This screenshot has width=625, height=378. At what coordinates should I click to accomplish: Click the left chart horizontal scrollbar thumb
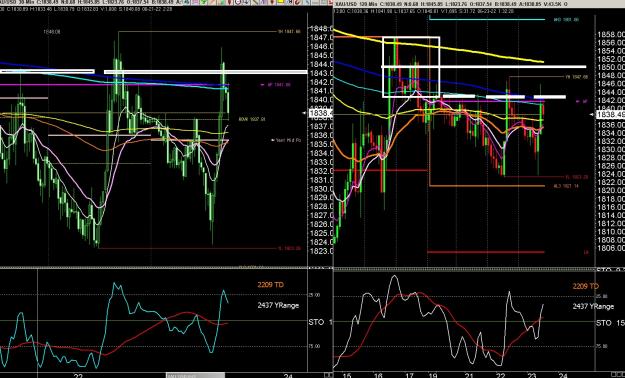point(195,375)
